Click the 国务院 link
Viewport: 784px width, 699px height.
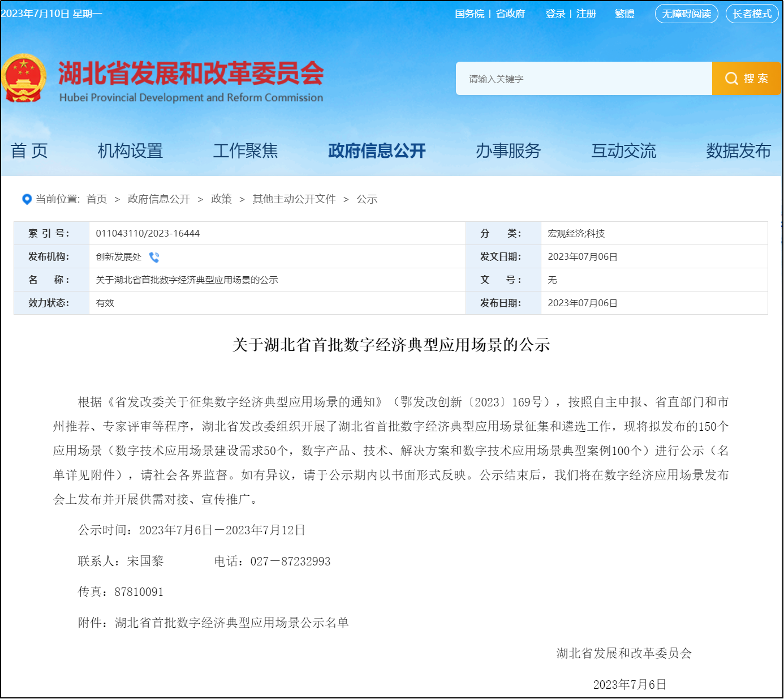[470, 14]
